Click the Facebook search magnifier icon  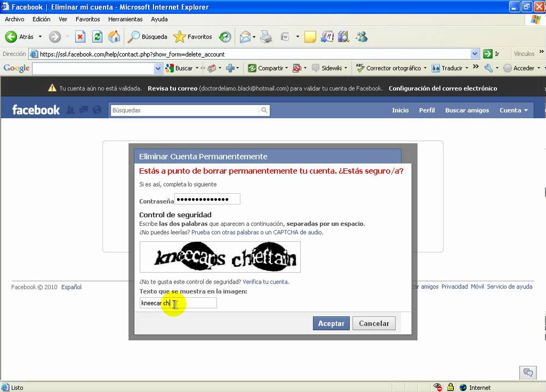point(264,111)
